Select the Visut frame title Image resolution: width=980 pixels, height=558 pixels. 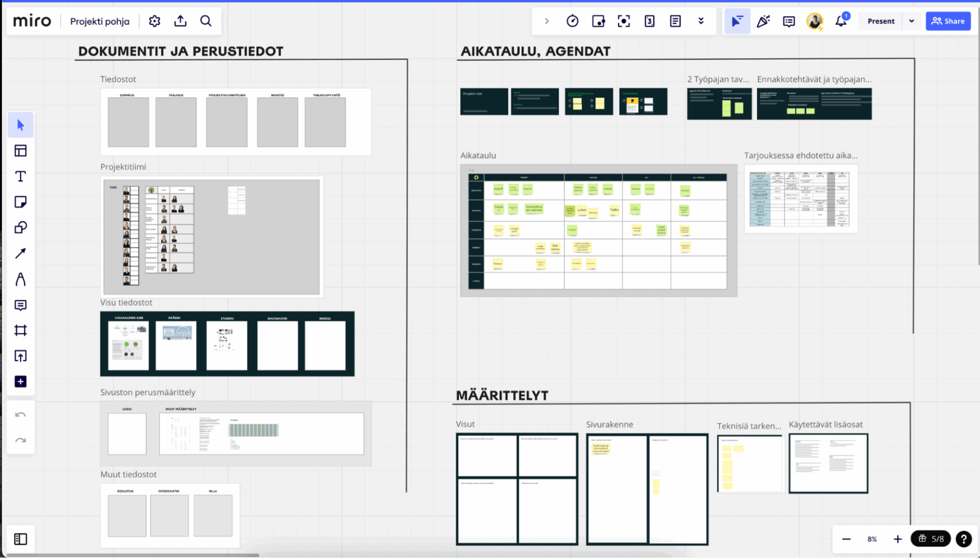tap(465, 424)
